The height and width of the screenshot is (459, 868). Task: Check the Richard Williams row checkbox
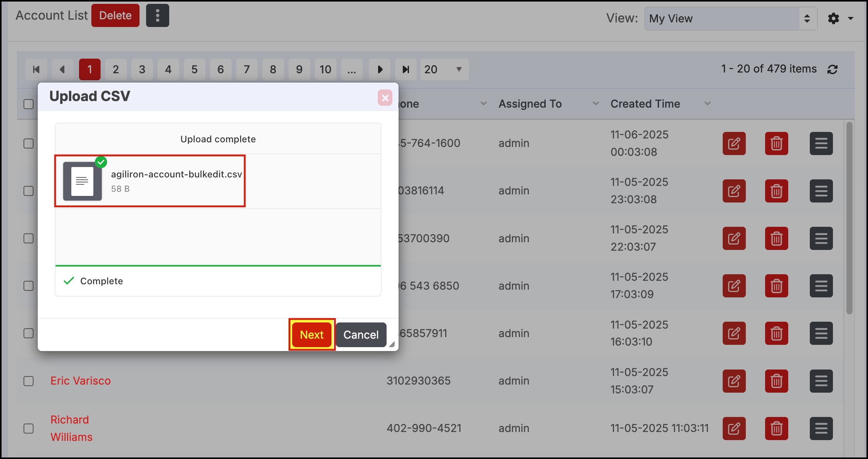[x=29, y=429]
